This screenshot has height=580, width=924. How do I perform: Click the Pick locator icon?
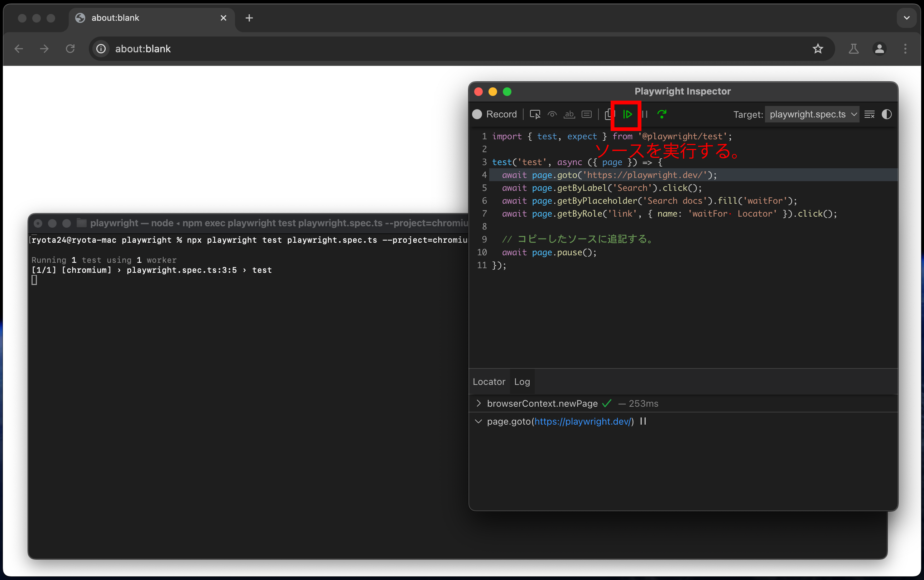point(535,114)
